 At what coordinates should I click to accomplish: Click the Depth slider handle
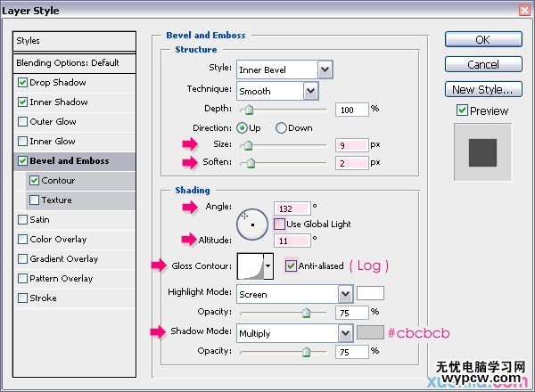click(249, 110)
